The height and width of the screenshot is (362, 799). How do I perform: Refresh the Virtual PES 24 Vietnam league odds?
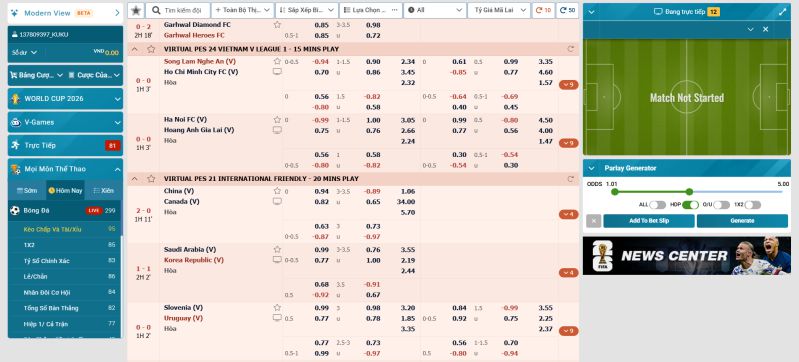pos(571,49)
